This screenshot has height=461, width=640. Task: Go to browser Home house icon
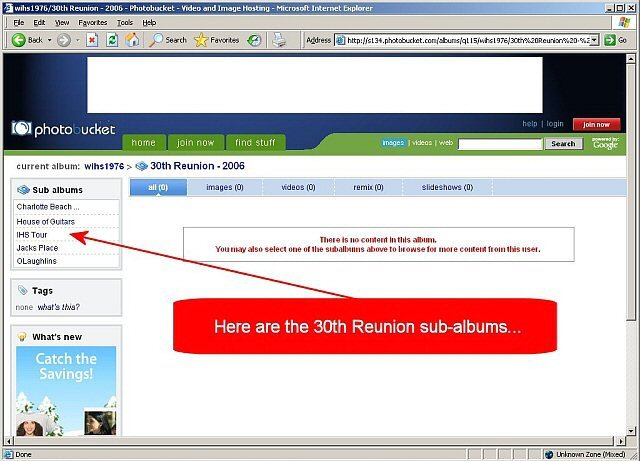132,40
